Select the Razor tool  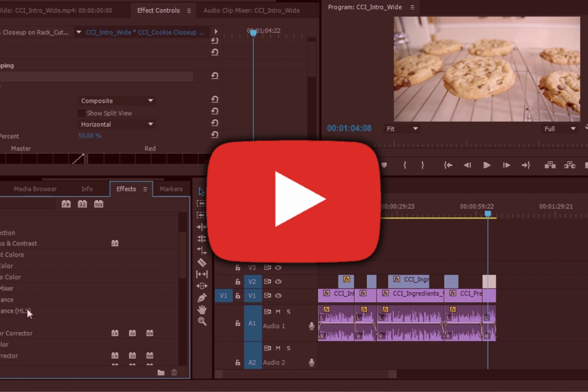[202, 262]
